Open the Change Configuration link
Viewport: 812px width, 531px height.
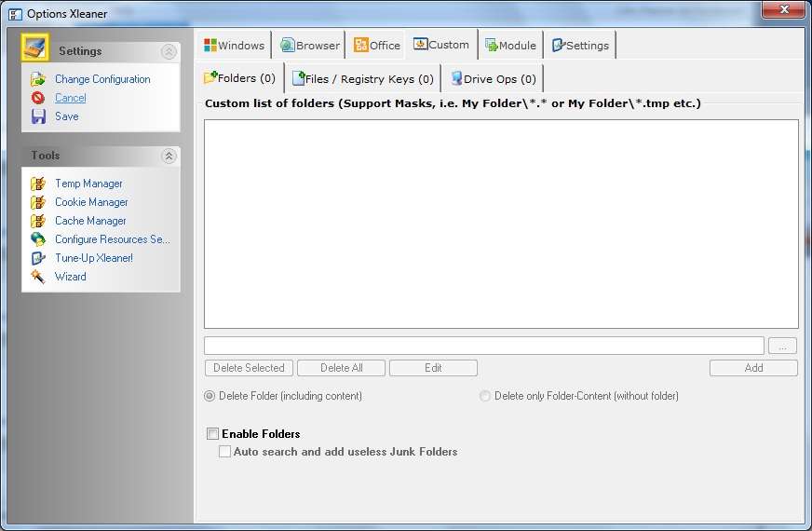[102, 79]
